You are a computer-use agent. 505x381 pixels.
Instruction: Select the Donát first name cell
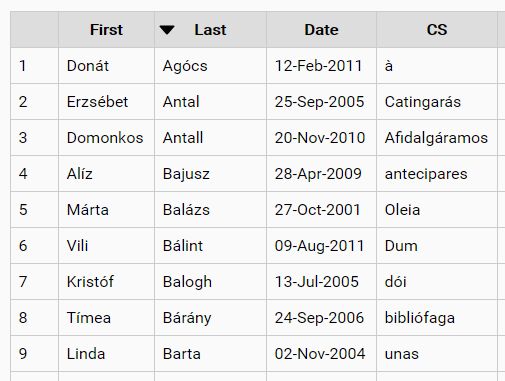[106, 66]
